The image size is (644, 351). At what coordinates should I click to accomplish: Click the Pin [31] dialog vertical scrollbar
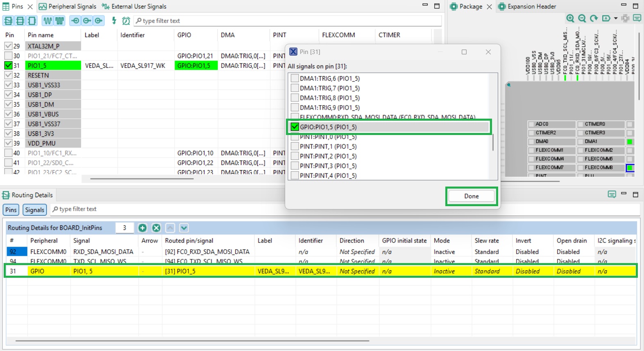[x=493, y=142]
